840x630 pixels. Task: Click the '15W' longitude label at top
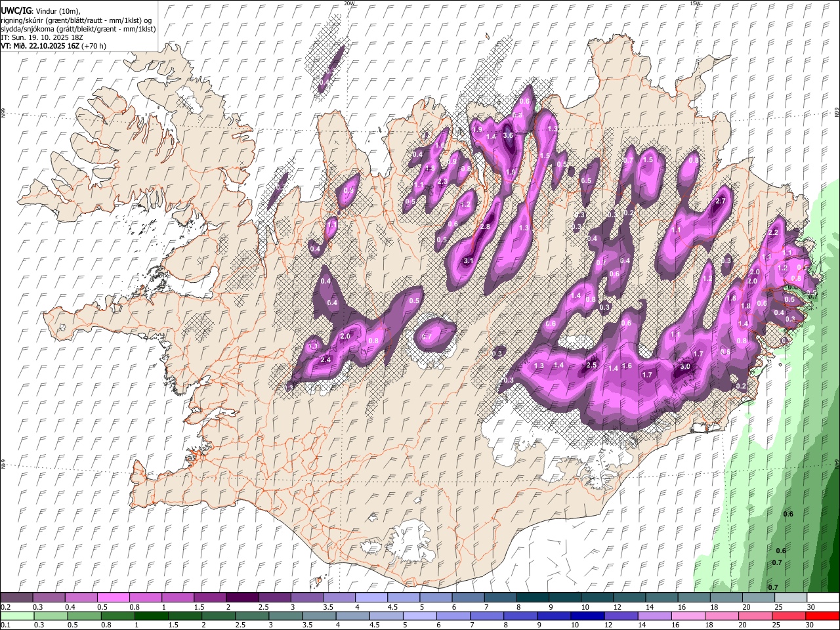(x=696, y=3)
